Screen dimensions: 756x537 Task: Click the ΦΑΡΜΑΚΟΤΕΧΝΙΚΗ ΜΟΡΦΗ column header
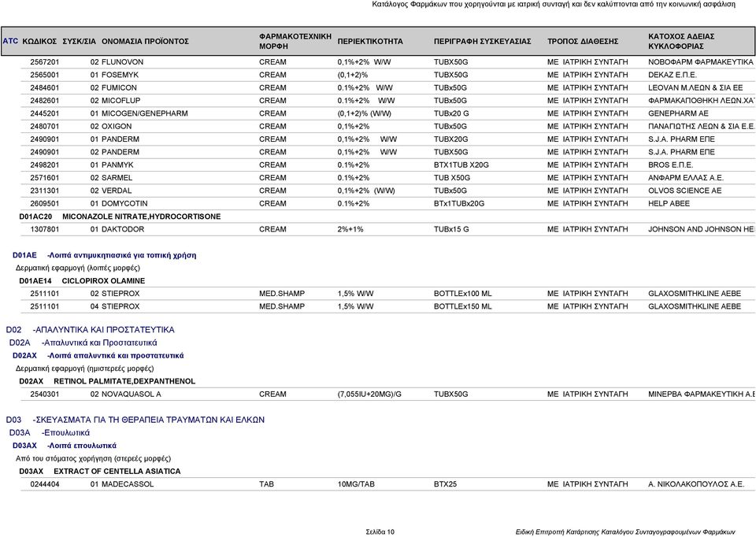[x=295, y=42]
